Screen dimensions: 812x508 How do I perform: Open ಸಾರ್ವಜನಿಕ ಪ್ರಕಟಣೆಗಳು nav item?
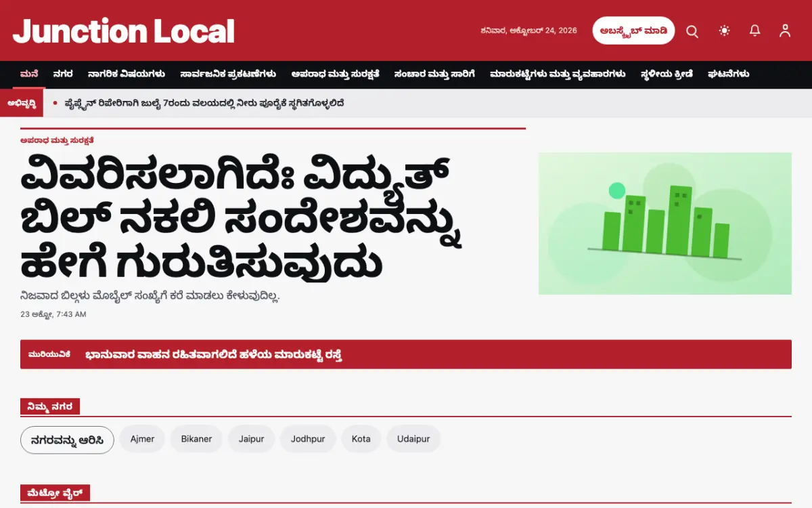coord(228,74)
